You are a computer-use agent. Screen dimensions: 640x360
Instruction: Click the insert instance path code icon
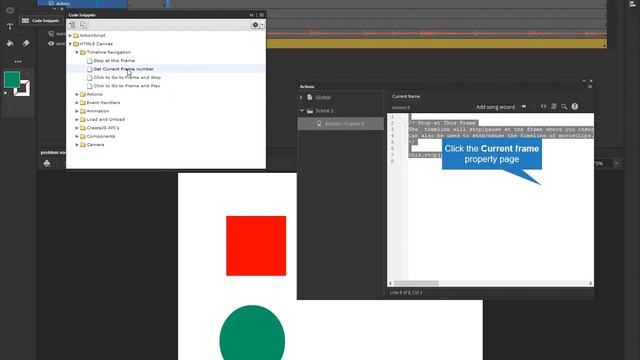(x=543, y=107)
